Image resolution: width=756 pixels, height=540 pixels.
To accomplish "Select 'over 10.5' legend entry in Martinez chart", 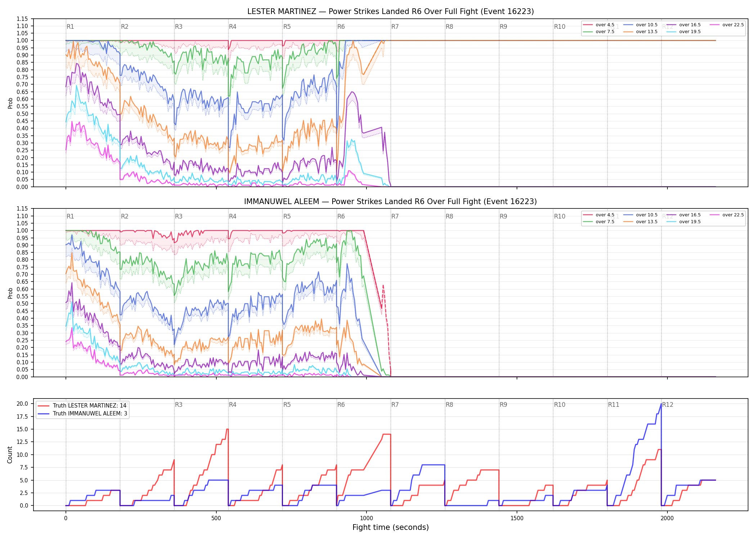I will (640, 25).
